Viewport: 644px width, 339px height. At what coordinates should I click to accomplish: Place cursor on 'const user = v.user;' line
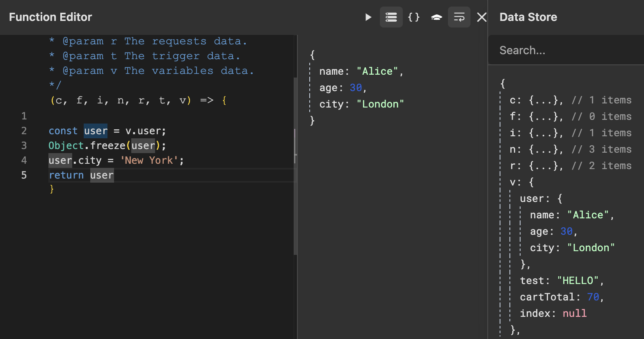[x=107, y=131]
